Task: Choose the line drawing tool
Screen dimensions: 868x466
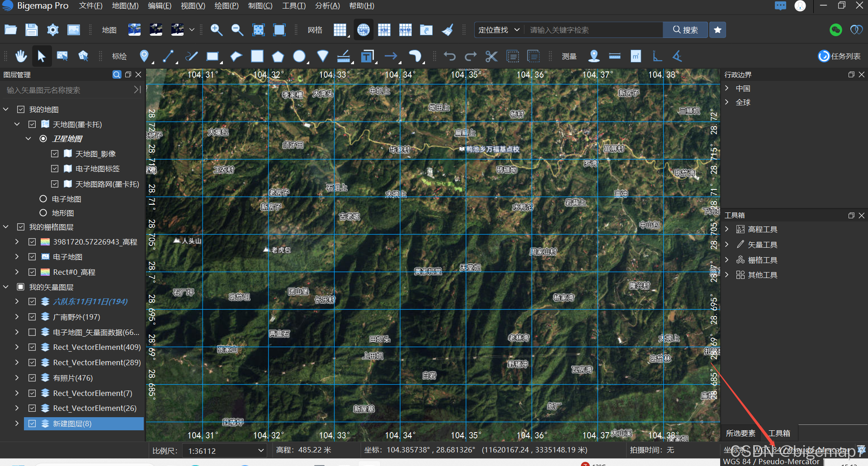Action: (x=168, y=56)
